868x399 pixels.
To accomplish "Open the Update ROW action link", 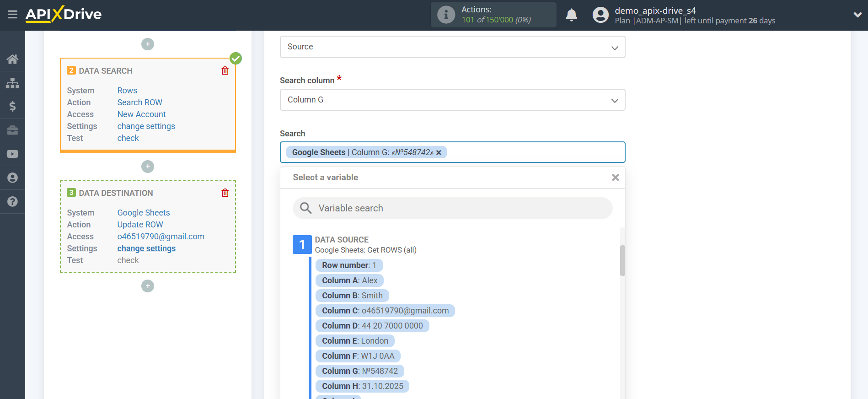I will pyautogui.click(x=140, y=225).
